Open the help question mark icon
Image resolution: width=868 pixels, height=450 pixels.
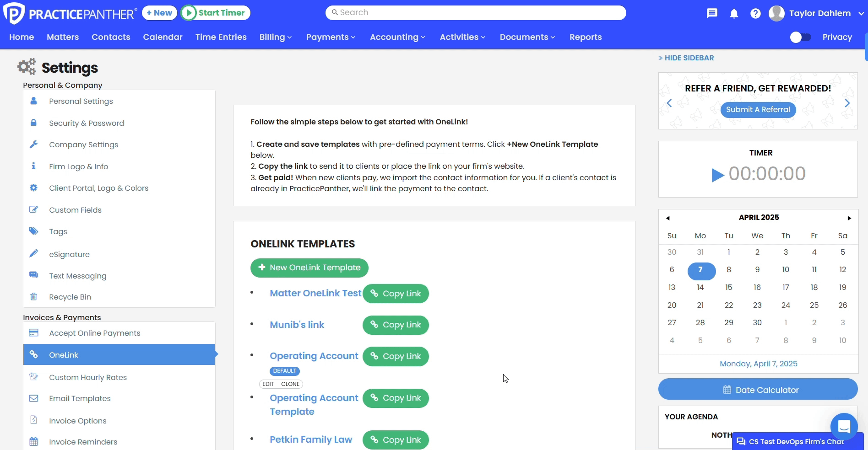pos(755,13)
